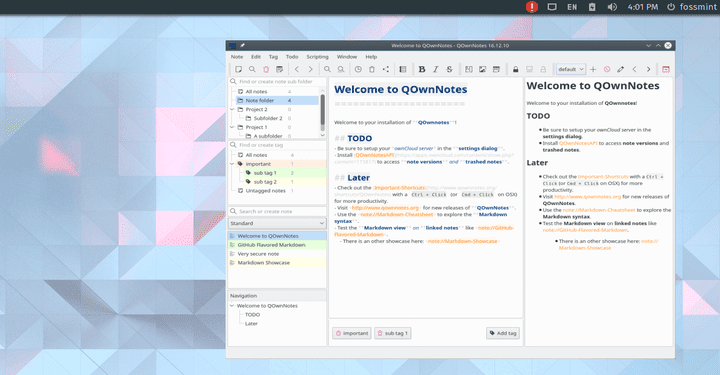Select A subfolder in folder tree
720x375 pixels.
point(268,136)
